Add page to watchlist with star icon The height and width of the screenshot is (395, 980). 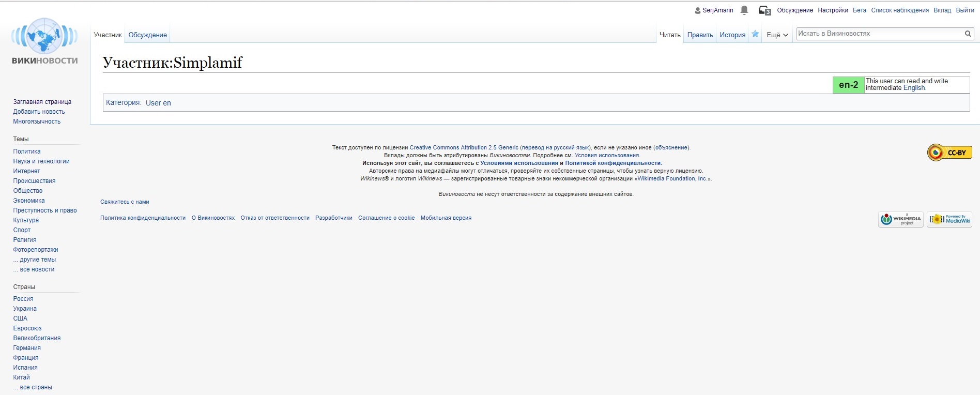755,34
